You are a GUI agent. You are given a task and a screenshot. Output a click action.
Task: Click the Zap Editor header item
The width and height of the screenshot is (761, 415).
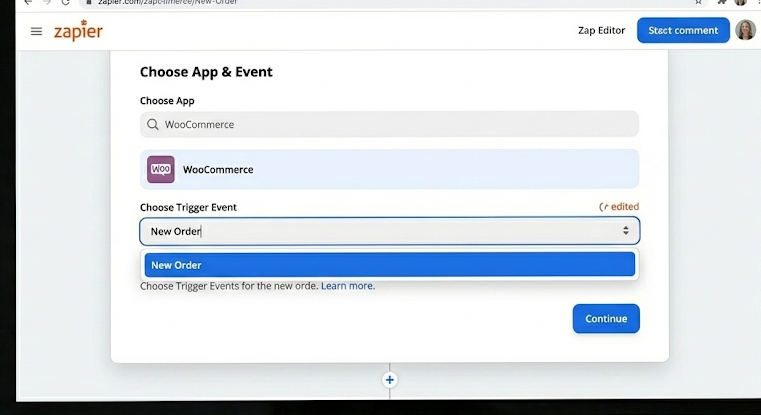pyautogui.click(x=601, y=31)
